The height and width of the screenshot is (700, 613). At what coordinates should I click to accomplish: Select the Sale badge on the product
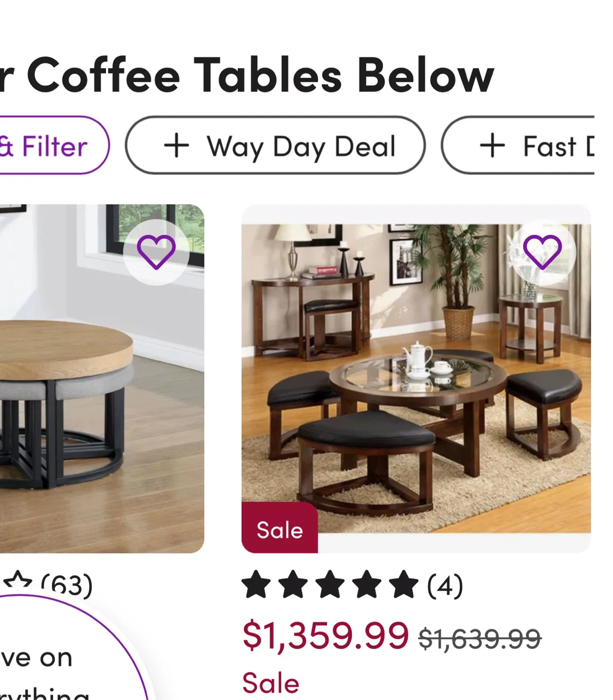[280, 530]
